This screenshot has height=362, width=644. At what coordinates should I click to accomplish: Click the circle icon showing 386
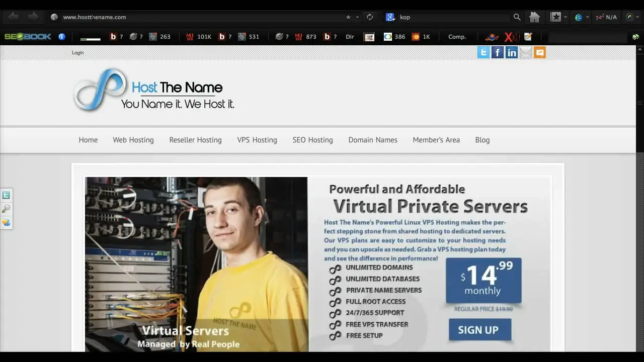387,37
